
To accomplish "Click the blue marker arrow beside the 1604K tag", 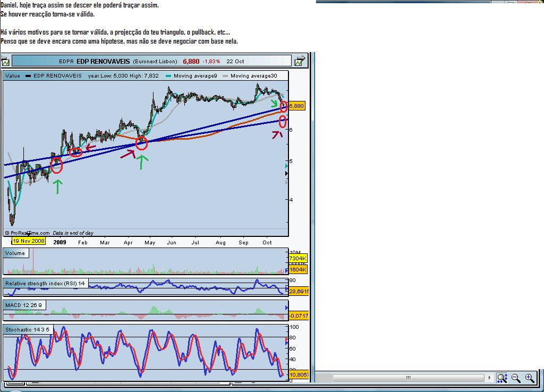I will click(286, 270).
